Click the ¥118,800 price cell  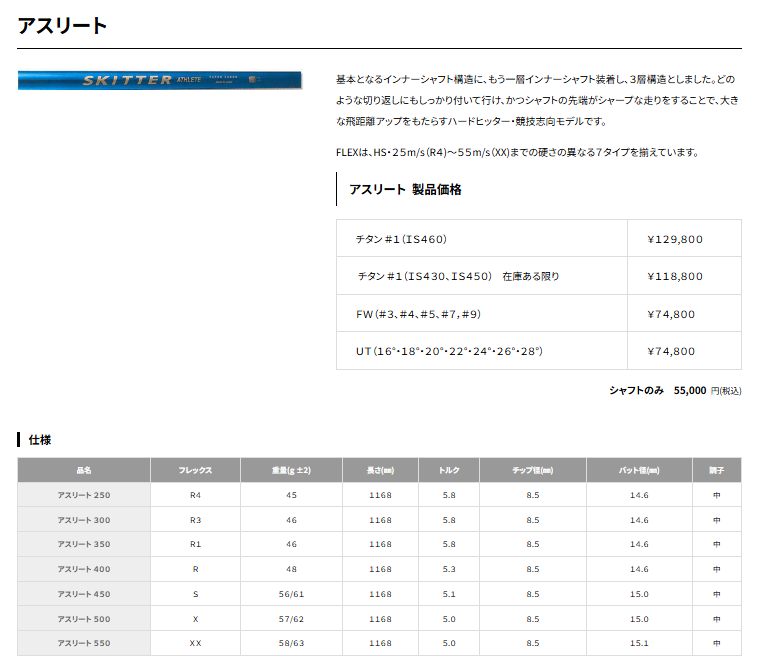coord(675,276)
